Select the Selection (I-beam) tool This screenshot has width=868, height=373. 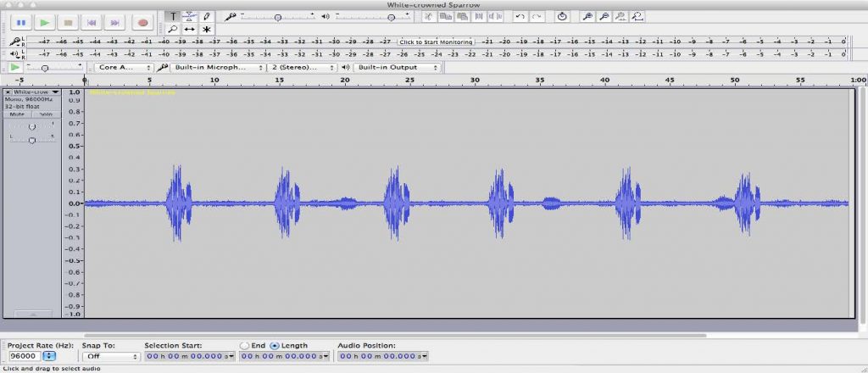(173, 17)
